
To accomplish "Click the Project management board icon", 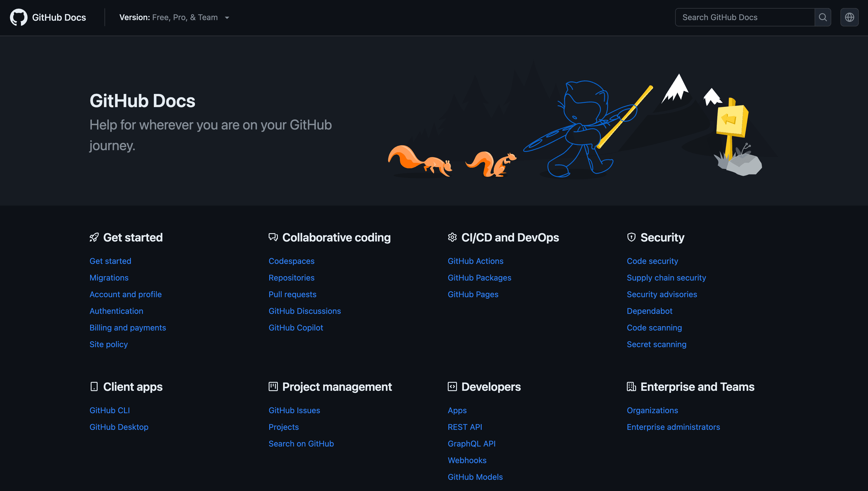I will click(273, 386).
